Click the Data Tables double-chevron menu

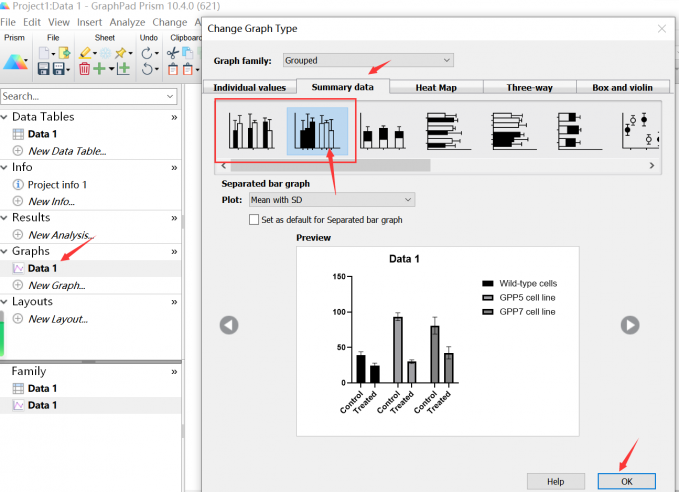point(174,117)
